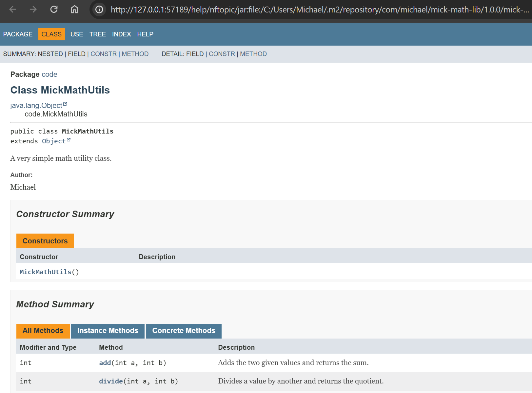The height and width of the screenshot is (393, 532).
Task: Open the 'code' package link
Action: coord(49,74)
